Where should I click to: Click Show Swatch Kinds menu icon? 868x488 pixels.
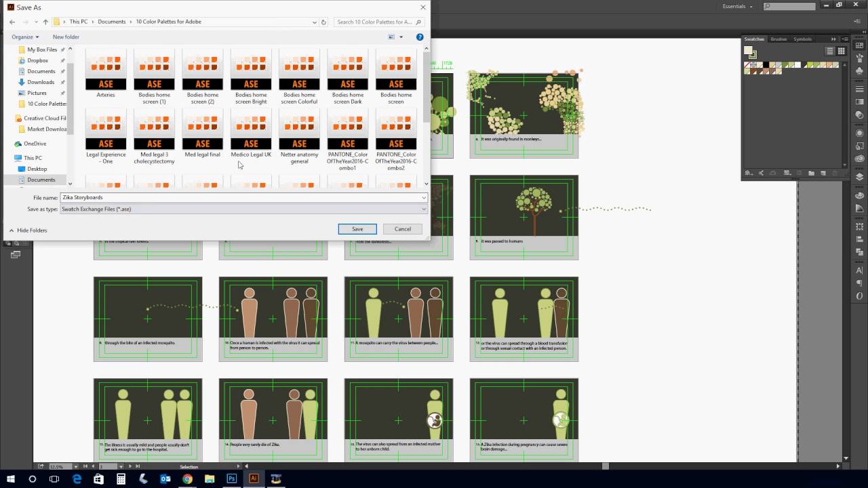click(x=787, y=173)
